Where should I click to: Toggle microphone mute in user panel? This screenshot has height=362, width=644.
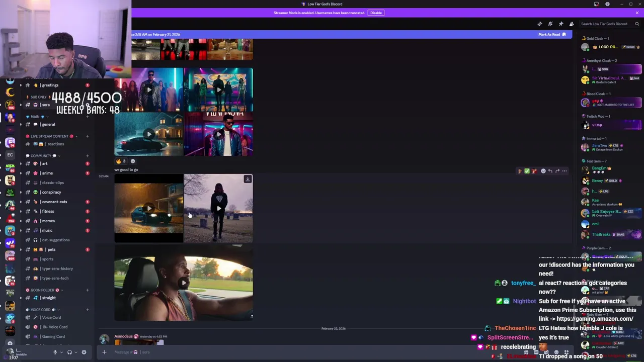tap(55, 352)
